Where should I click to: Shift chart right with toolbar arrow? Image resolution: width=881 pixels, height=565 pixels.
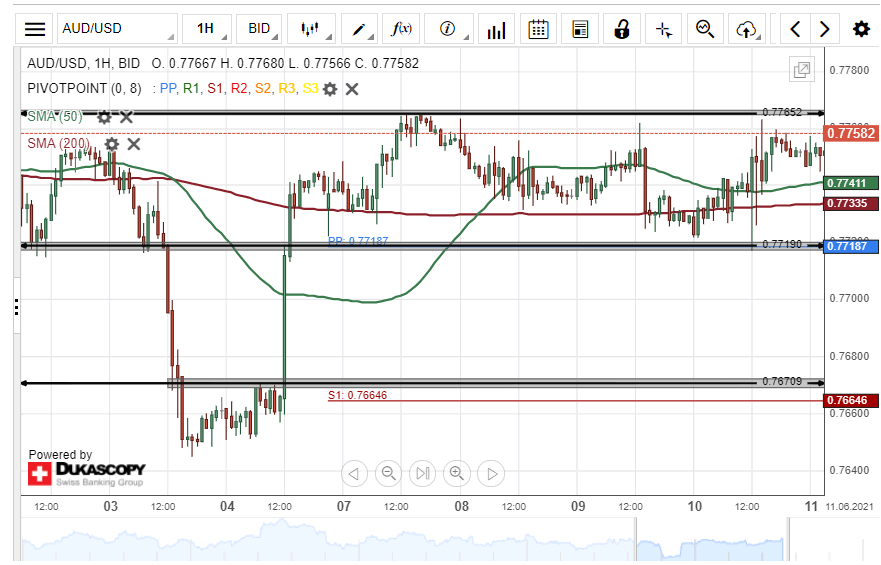(824, 29)
